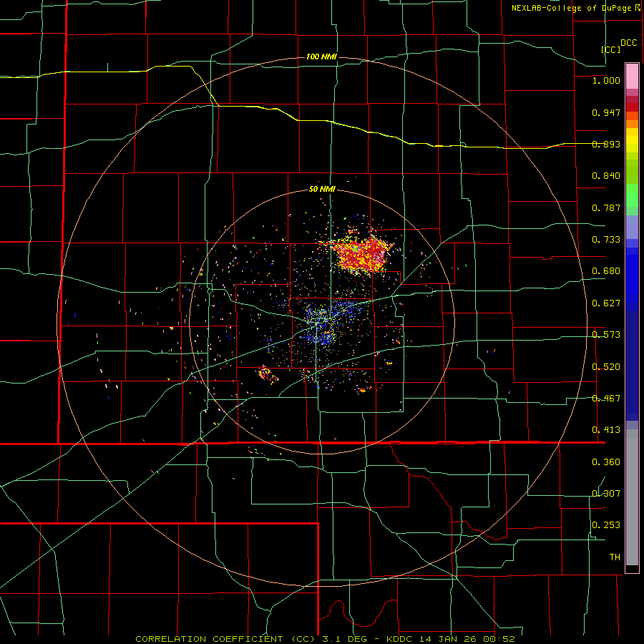Click the 0.307 scale value
Image resolution: width=644 pixels, height=644 pixels.
pos(606,493)
